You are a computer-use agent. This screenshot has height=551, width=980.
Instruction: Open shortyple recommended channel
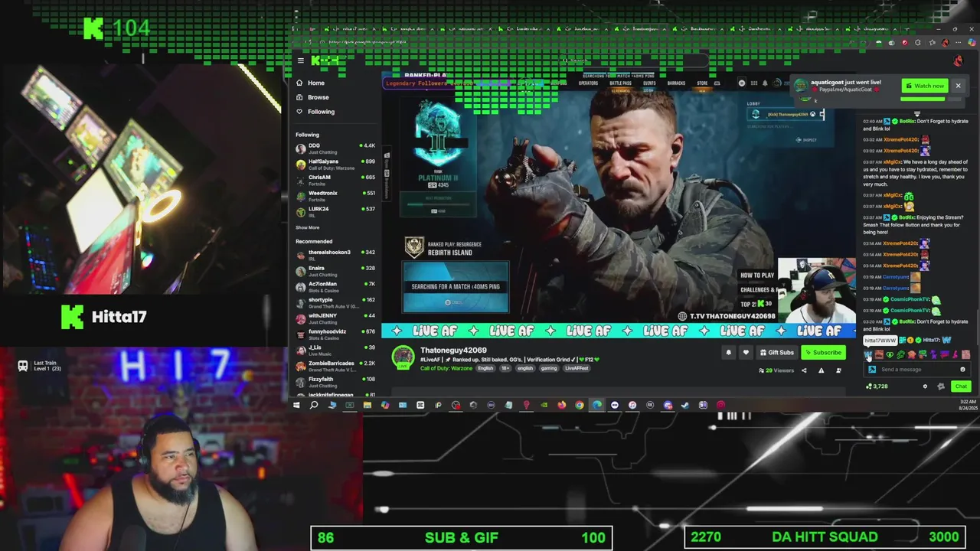coord(335,302)
